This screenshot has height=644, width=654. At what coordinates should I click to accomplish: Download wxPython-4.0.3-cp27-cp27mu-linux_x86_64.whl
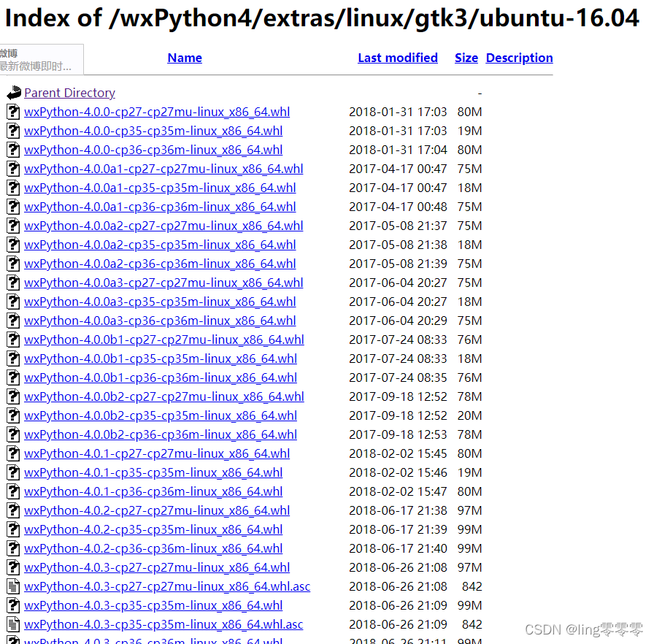point(157,567)
